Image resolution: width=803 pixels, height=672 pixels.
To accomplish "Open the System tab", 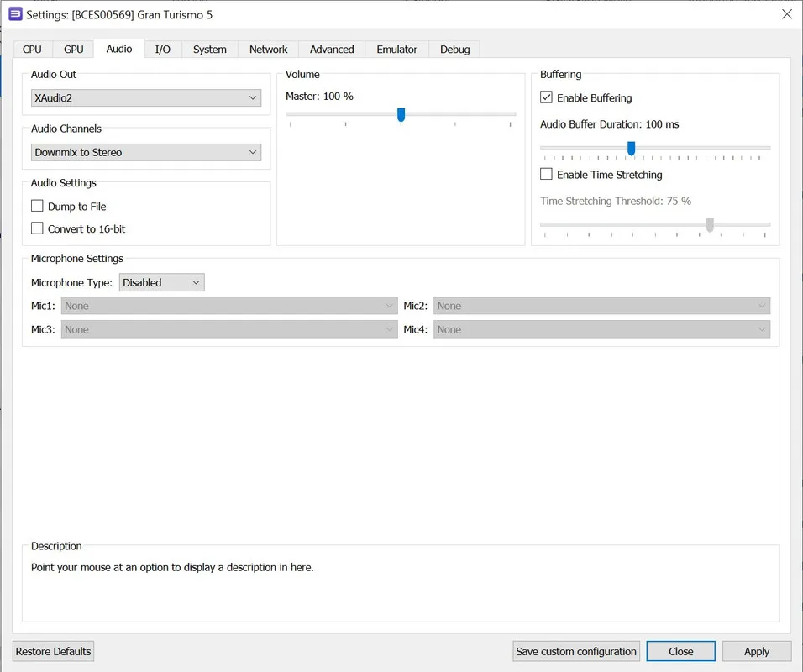I will click(209, 50).
